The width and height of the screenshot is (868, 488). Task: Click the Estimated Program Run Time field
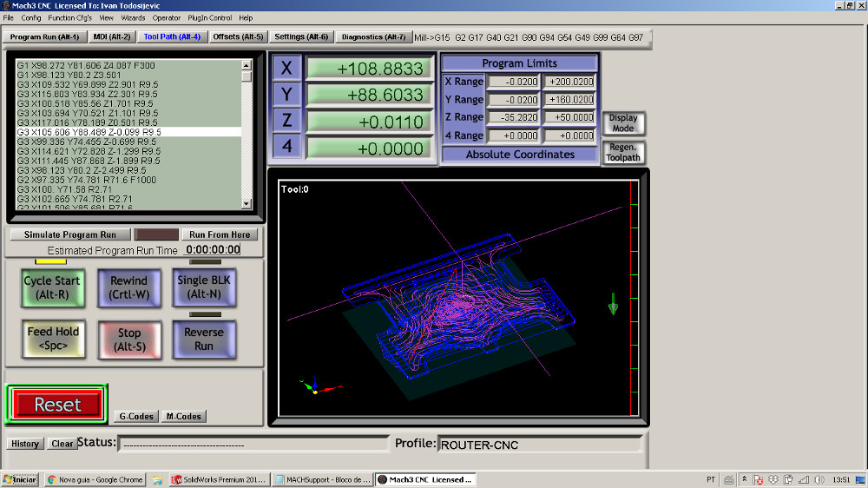[x=213, y=250]
